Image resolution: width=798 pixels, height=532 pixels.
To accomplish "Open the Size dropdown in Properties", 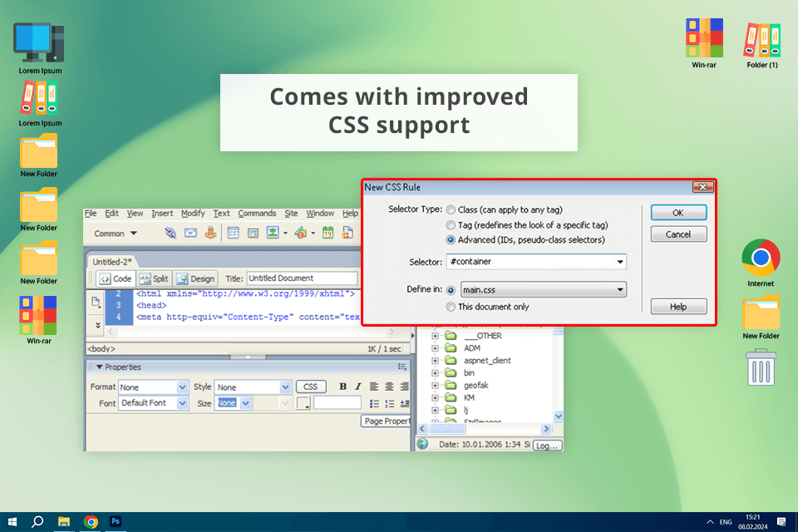I will click(x=245, y=403).
